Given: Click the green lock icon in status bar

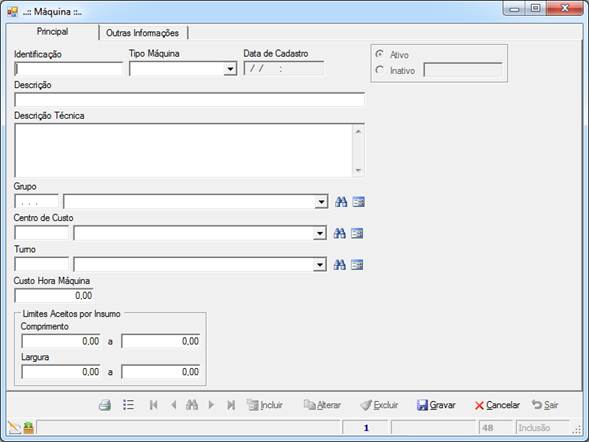Looking at the screenshot, I should click(29, 428).
